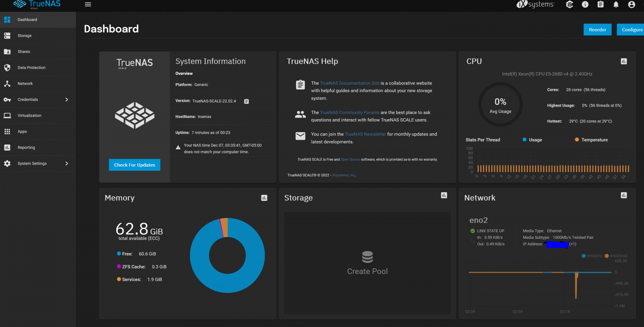Click the System Settings gear icon
Image resolution: width=644 pixels, height=327 pixels.
[x=7, y=163]
